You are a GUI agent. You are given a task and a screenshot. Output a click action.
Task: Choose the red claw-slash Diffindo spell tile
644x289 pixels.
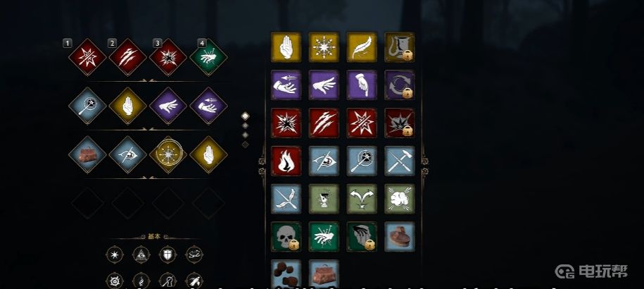[x=324, y=123]
